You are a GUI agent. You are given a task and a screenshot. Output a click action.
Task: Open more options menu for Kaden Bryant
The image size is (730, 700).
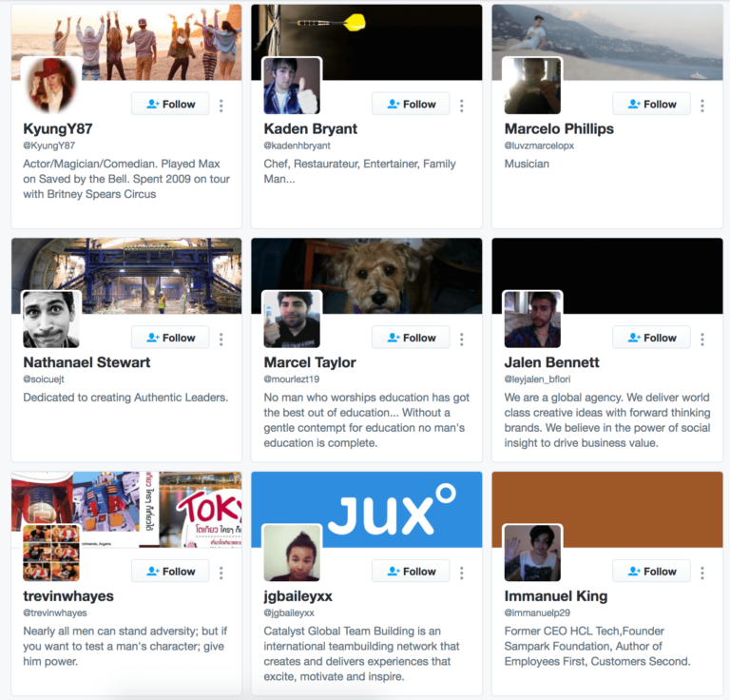tap(462, 106)
